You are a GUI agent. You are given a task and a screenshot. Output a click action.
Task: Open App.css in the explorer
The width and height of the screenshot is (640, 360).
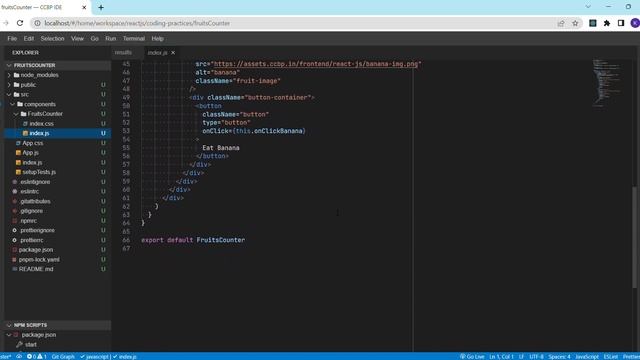(57, 143)
